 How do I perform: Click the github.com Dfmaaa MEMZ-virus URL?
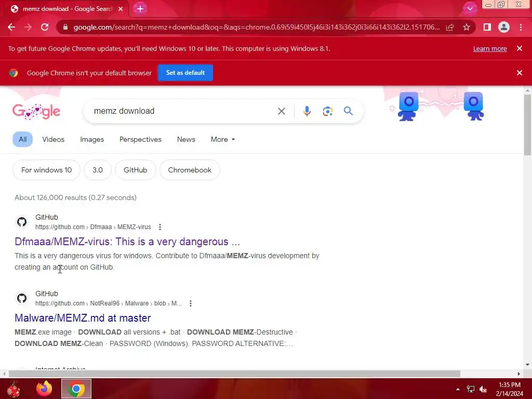coord(93,227)
